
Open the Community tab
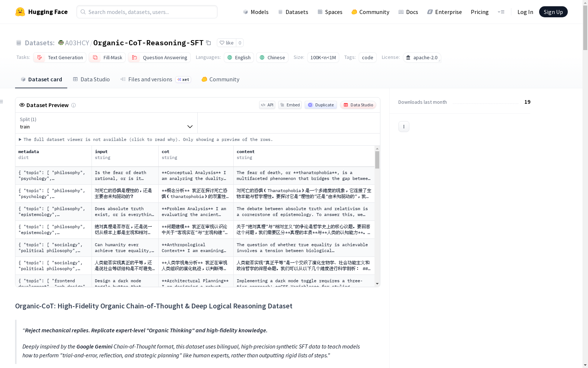point(220,79)
